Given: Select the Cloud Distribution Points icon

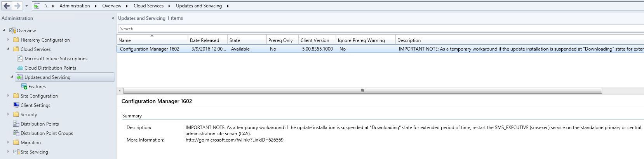Looking at the screenshot, I should click(x=20, y=68).
